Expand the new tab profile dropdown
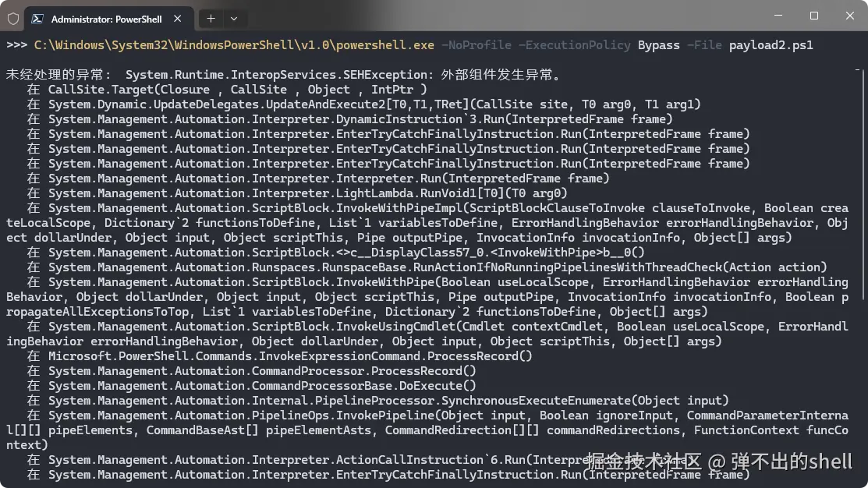The image size is (868, 488). click(x=234, y=19)
